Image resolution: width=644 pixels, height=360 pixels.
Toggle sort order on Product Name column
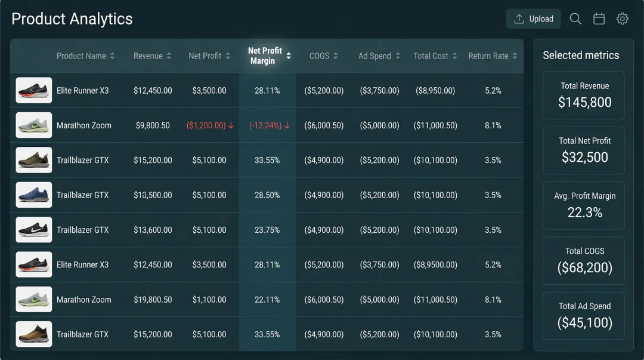point(114,56)
